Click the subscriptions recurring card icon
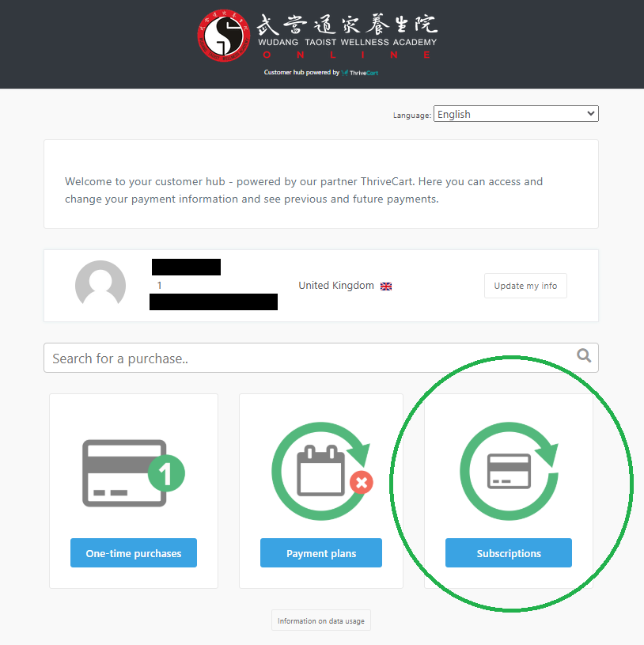The width and height of the screenshot is (644, 645). pos(509,471)
